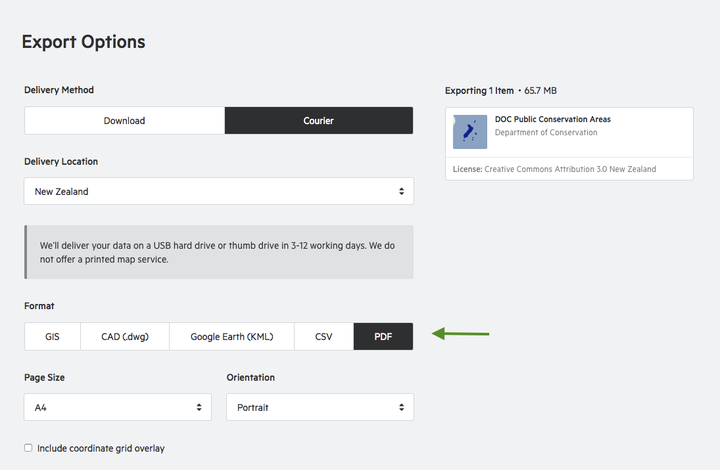720x470 pixels.
Task: Open the Orientation Portrait dropdown
Action: tap(320, 407)
